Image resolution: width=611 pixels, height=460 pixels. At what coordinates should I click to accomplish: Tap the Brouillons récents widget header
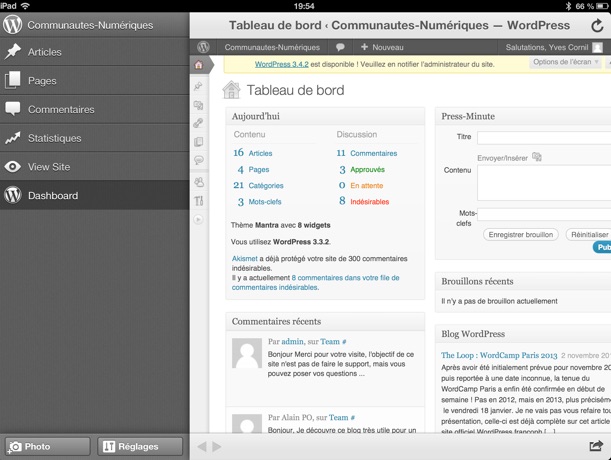coord(523,281)
